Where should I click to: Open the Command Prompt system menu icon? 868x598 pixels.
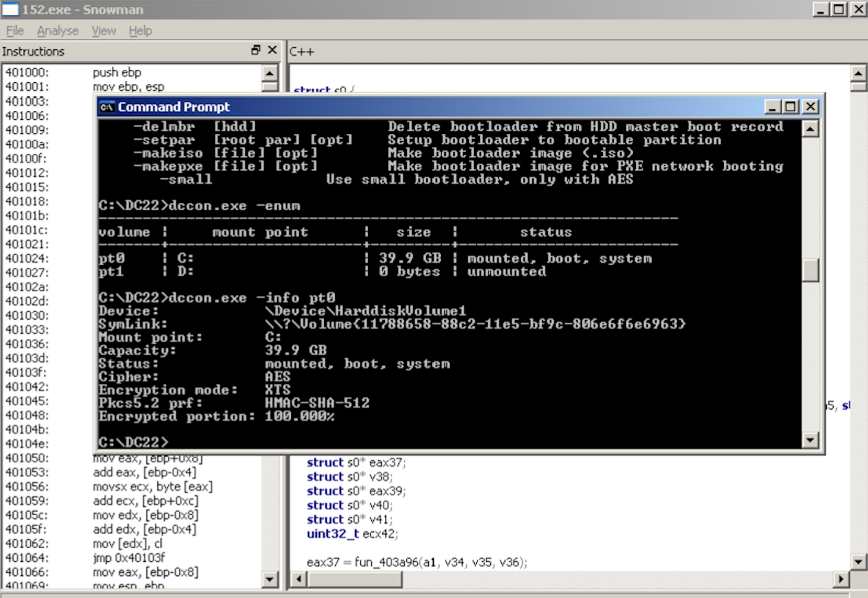[107, 107]
